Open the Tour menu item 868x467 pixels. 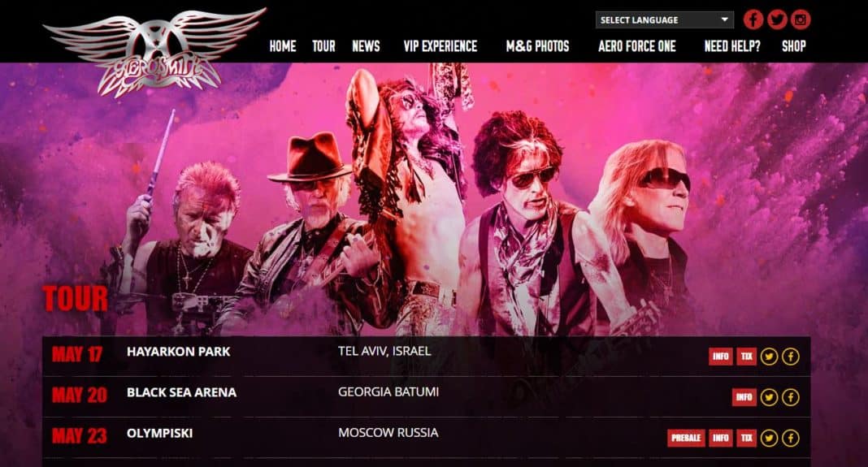(x=323, y=46)
